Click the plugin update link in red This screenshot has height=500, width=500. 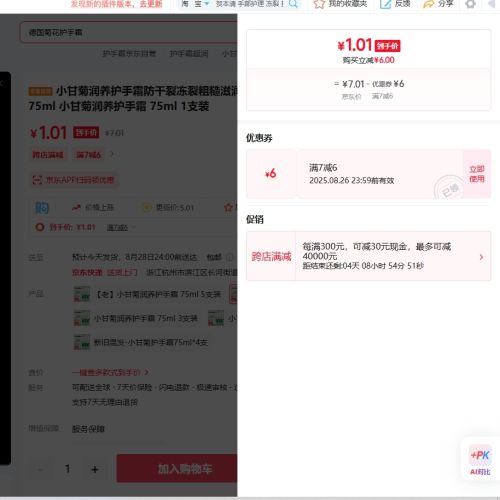coord(116,4)
